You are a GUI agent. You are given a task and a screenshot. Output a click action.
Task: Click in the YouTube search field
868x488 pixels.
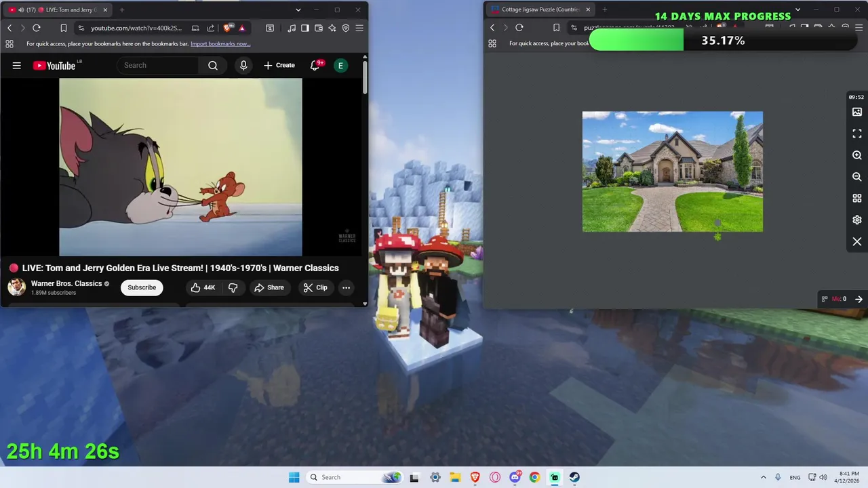[159, 65]
